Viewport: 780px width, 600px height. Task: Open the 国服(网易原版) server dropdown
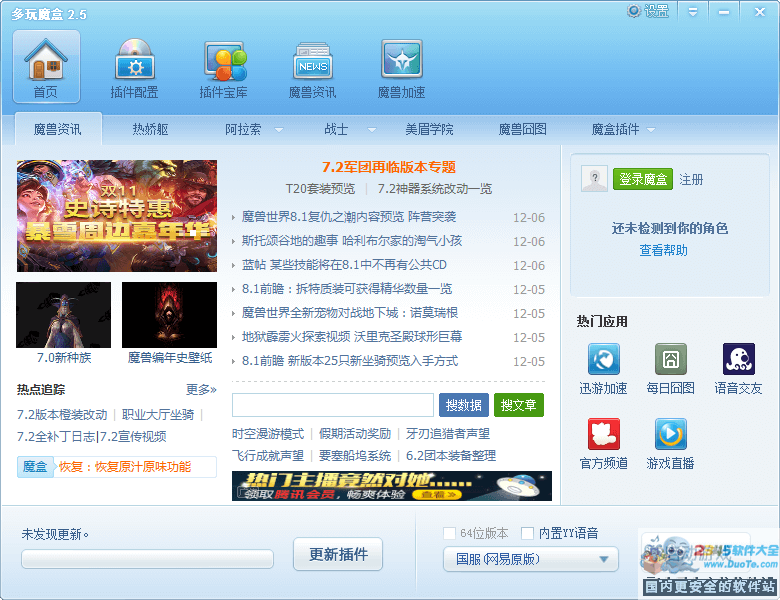tap(531, 559)
